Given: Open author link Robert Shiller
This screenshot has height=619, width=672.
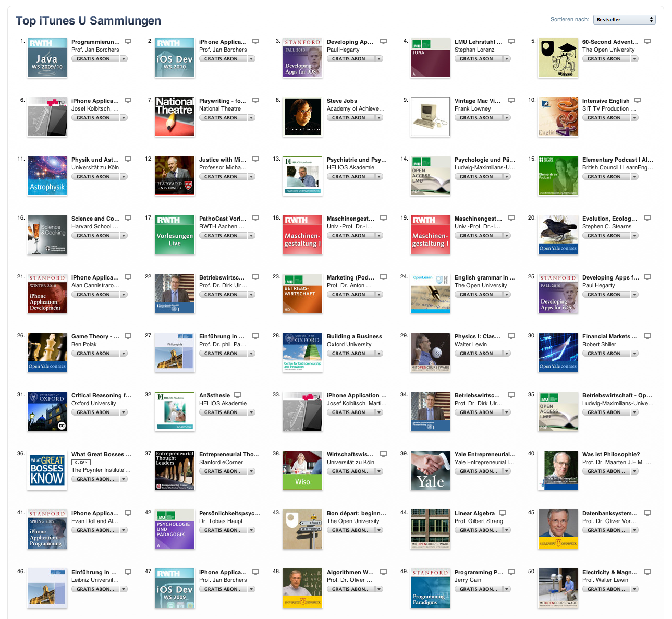Looking at the screenshot, I should click(599, 344).
